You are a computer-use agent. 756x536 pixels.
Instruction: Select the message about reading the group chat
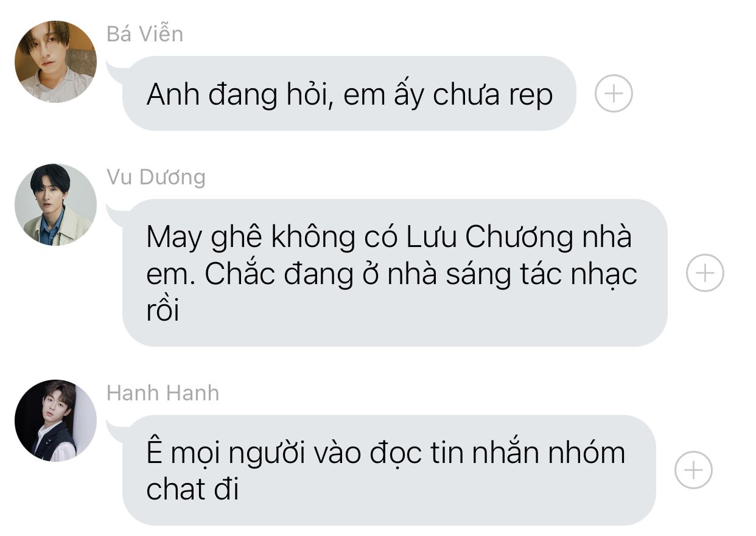(389, 470)
